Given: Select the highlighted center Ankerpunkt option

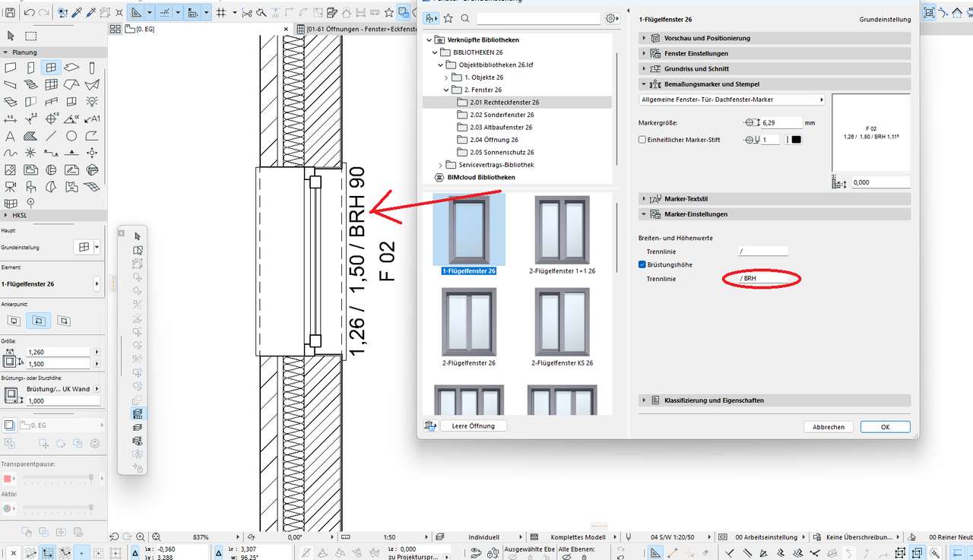Looking at the screenshot, I should 39,321.
